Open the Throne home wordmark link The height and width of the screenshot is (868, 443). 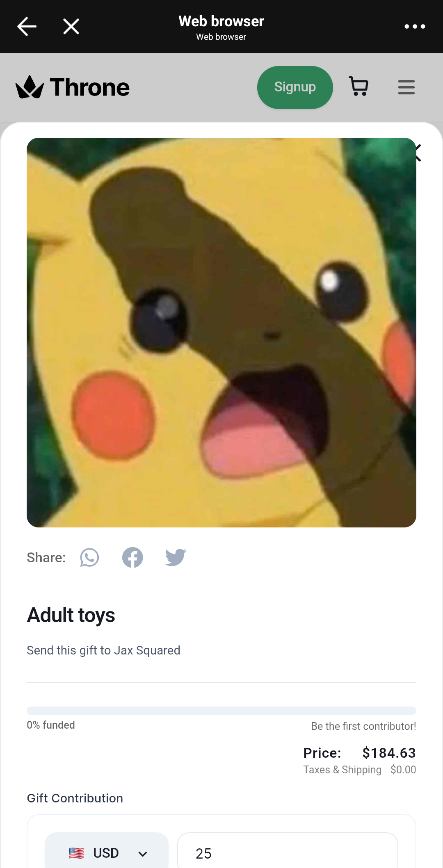coord(90,87)
